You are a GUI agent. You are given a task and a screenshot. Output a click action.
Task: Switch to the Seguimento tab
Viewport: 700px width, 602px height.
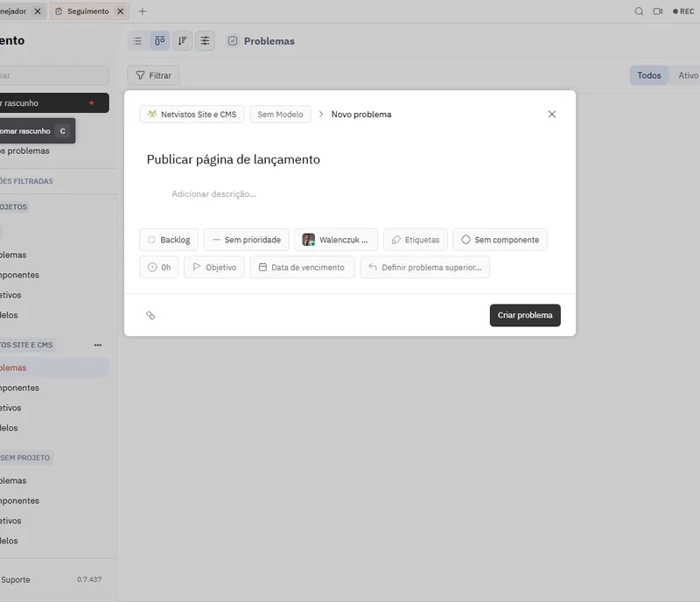click(x=88, y=11)
